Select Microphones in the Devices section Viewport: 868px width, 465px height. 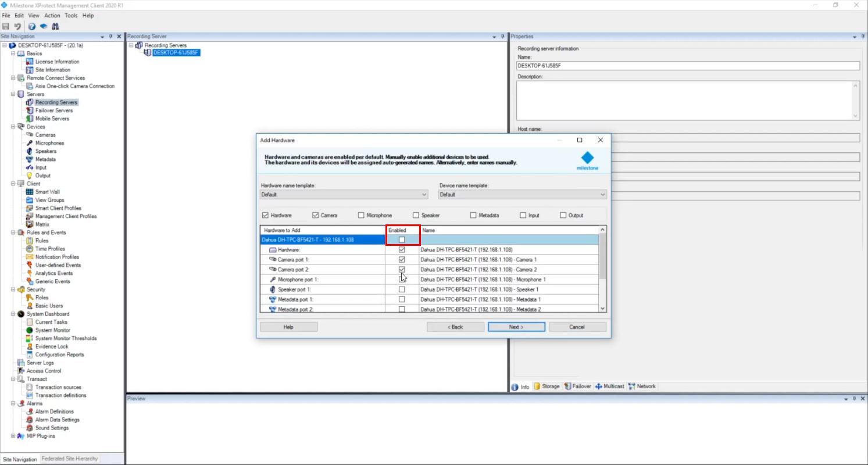(49, 142)
